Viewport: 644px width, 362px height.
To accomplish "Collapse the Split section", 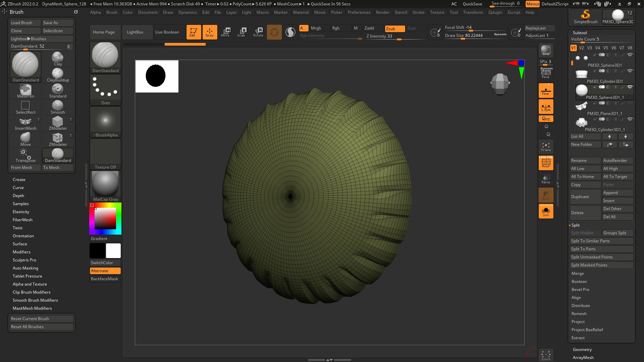I will coord(576,225).
